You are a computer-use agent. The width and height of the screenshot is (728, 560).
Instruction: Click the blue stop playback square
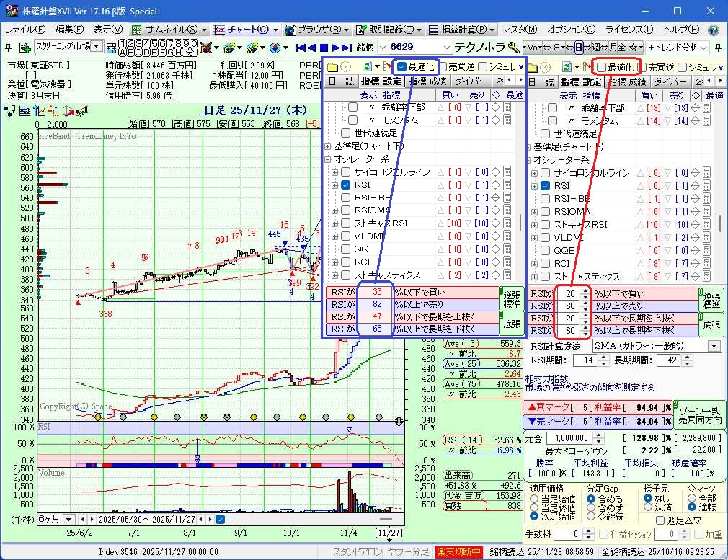click(324, 48)
